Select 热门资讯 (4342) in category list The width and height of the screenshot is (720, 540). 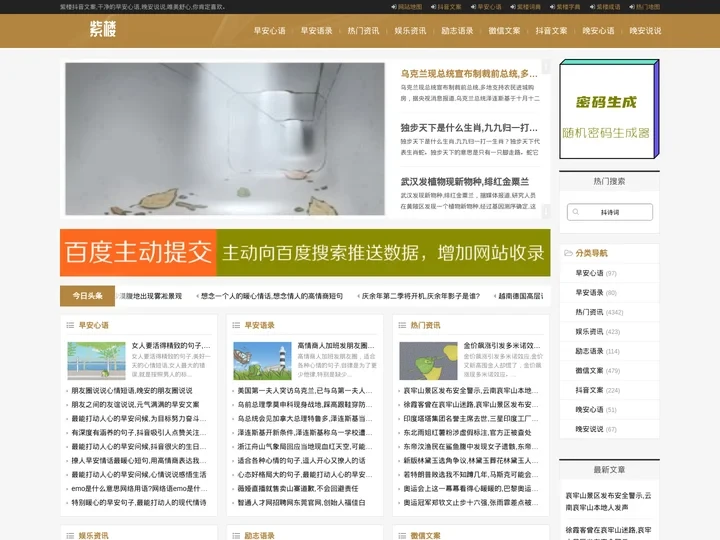pyautogui.click(x=599, y=312)
